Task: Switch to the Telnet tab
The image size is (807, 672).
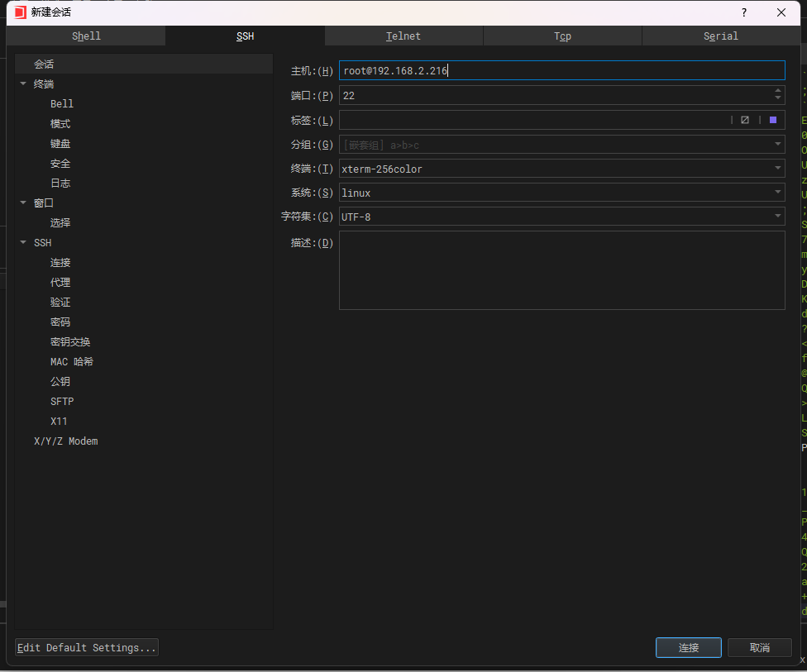Action: [403, 36]
